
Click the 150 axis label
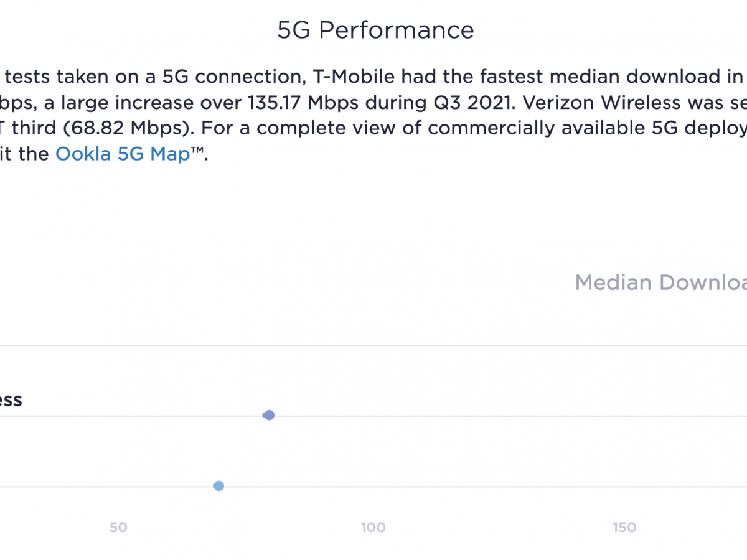pyautogui.click(x=624, y=528)
